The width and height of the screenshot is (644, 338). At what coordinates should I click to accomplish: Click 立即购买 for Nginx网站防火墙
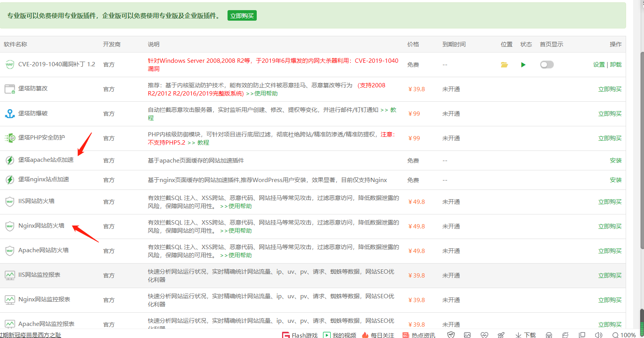[610, 227]
